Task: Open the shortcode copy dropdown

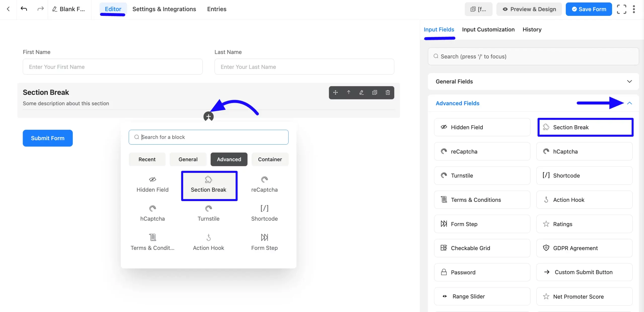Action: coord(478,9)
